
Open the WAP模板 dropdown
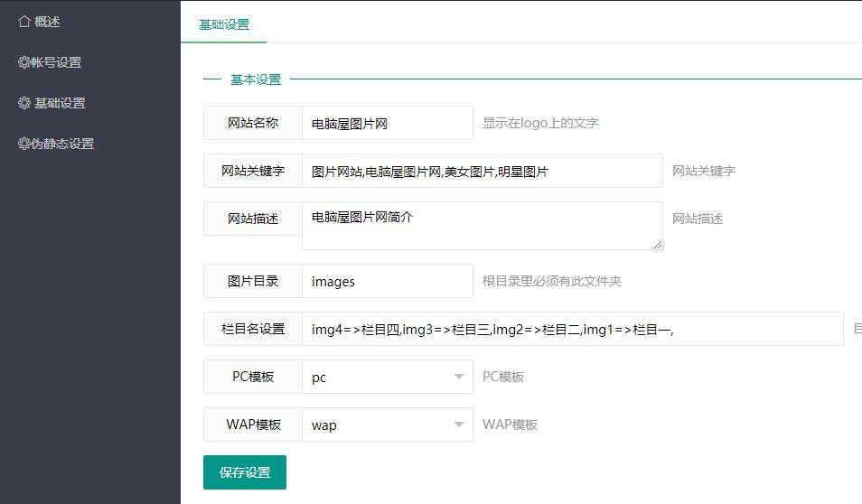[387, 425]
